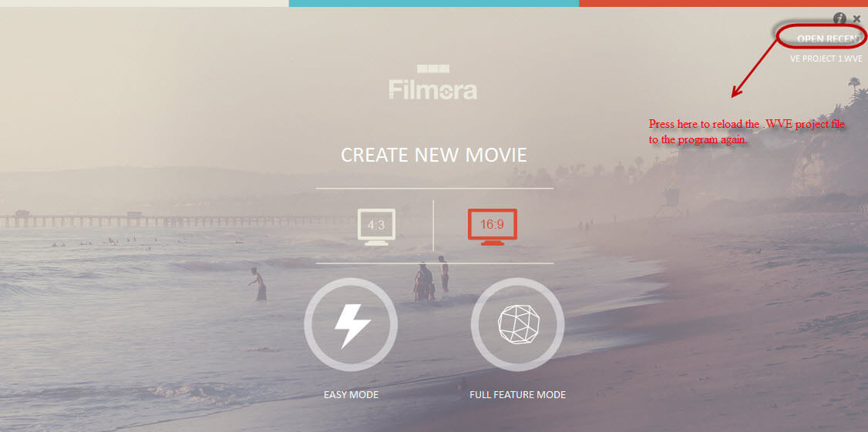The width and height of the screenshot is (868, 432).
Task: Open the info icon in the top corner
Action: (x=839, y=18)
